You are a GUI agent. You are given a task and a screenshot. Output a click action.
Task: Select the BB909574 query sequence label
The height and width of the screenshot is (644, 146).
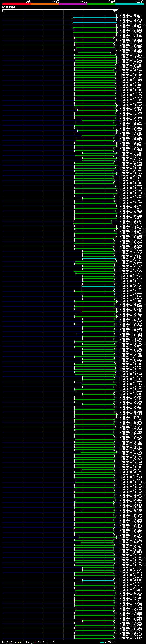tap(8, 8)
